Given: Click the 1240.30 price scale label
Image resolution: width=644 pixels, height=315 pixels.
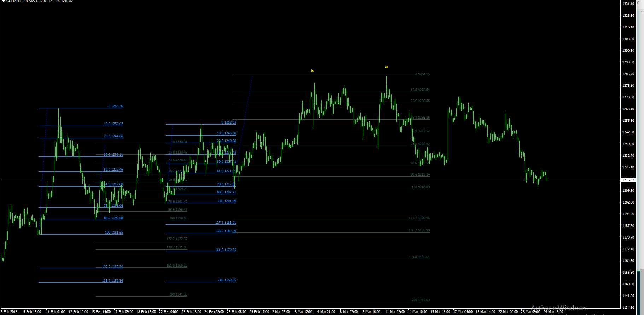Looking at the screenshot, I should pos(628,144).
